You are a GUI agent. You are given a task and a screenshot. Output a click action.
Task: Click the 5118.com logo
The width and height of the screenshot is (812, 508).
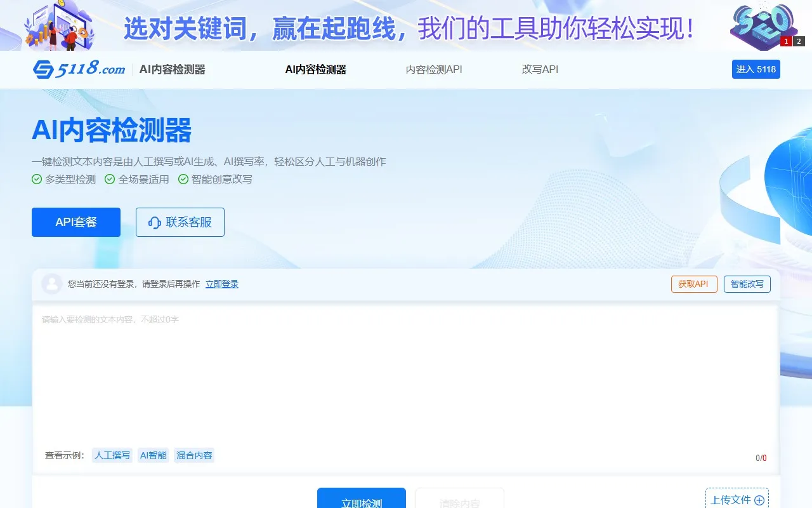79,69
